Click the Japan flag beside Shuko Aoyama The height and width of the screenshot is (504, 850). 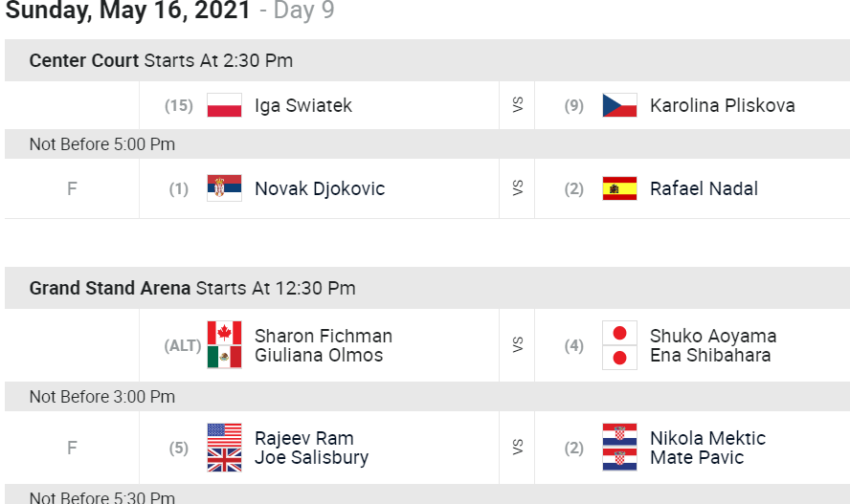(619, 333)
